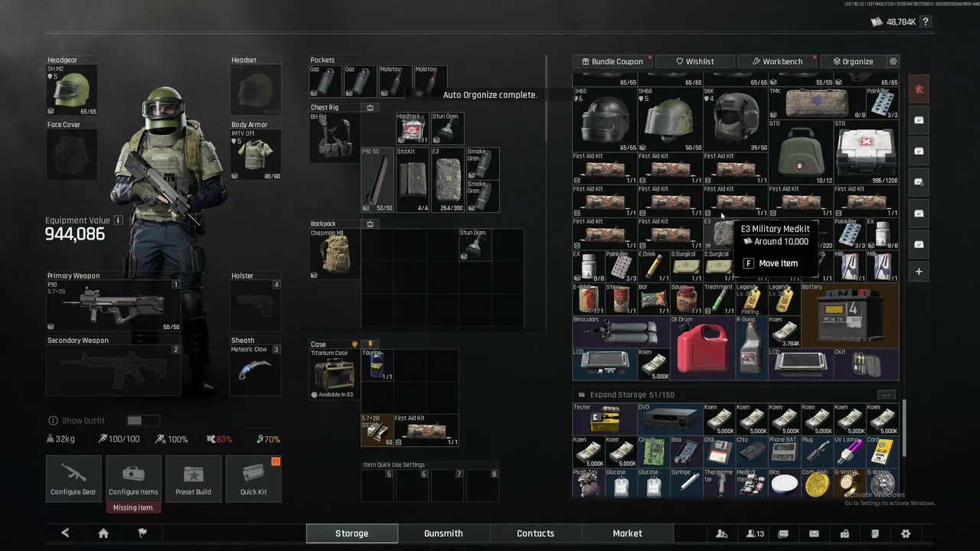Select the 5.7x28 ammo in case

(377, 430)
